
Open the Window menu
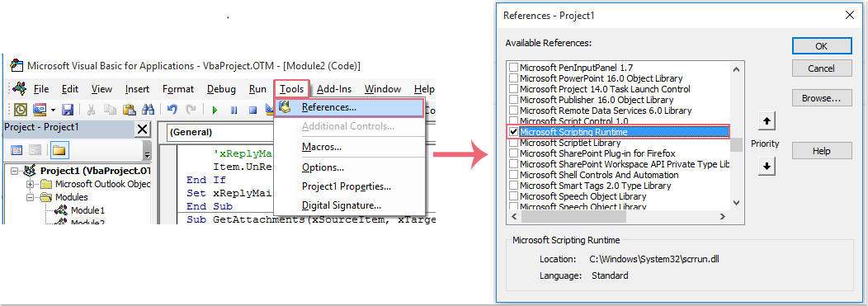[x=383, y=88]
